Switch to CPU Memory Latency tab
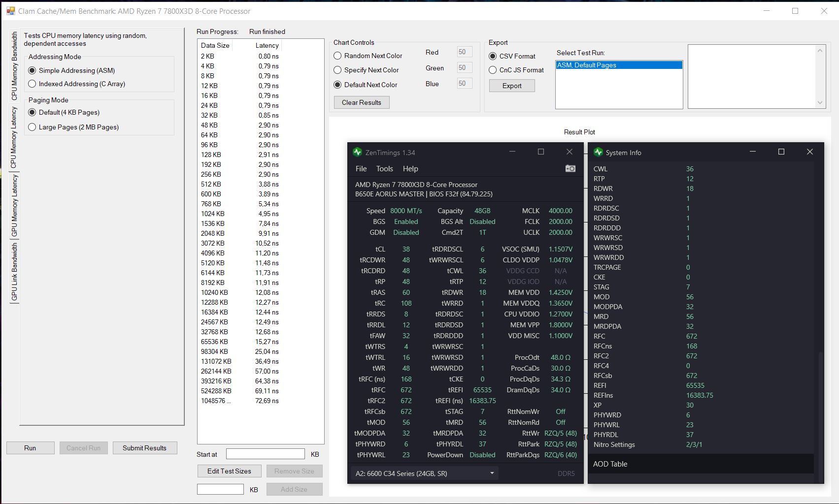Image resolution: width=839 pixels, height=504 pixels. 14,137
